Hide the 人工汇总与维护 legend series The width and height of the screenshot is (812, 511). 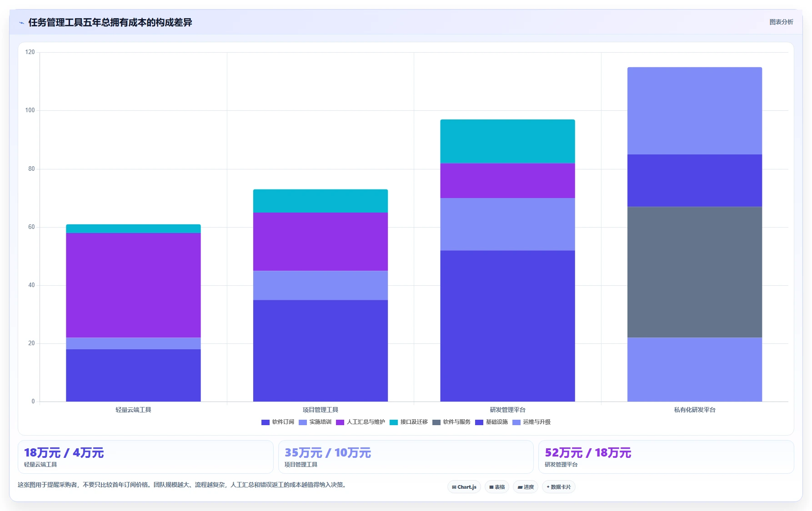pyautogui.click(x=361, y=422)
